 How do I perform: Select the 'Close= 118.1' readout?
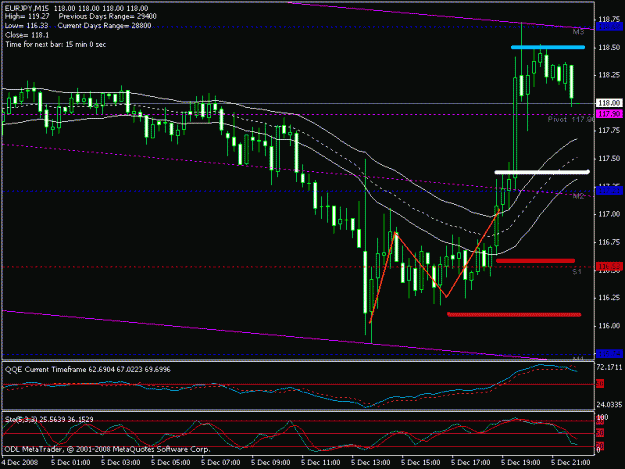(x=27, y=35)
